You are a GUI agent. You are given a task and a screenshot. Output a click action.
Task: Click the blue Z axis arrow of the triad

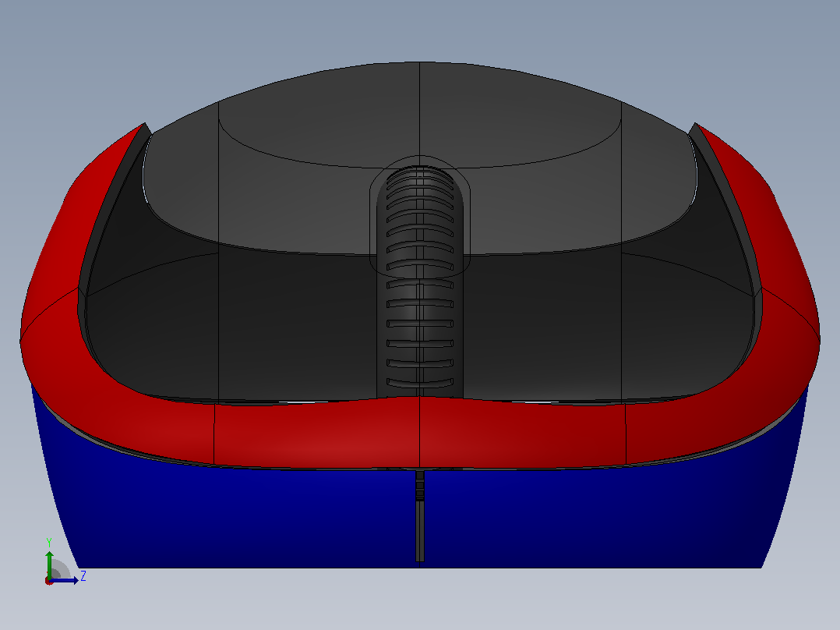pyautogui.click(x=65, y=580)
